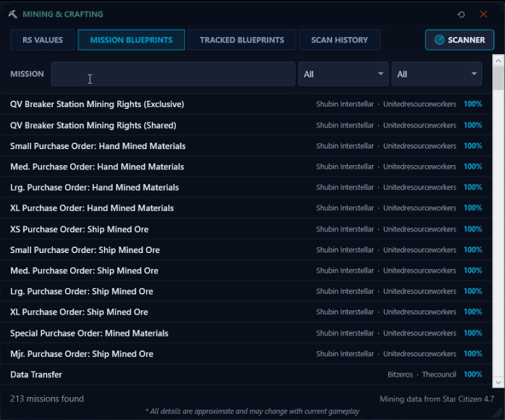Click Thecouncil label on Data Transfer row
The image size is (505, 420).
click(439, 375)
